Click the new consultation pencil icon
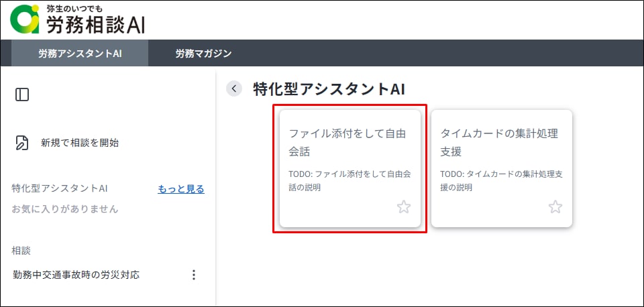 (22, 143)
